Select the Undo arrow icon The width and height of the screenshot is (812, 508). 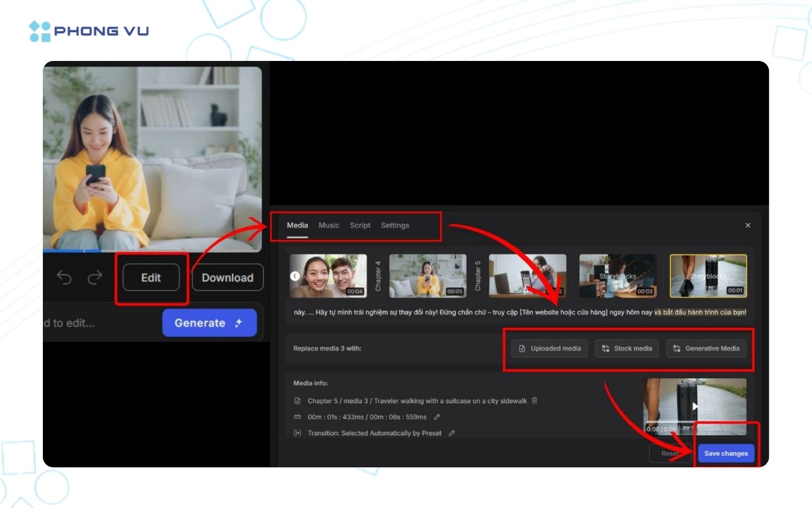[64, 277]
